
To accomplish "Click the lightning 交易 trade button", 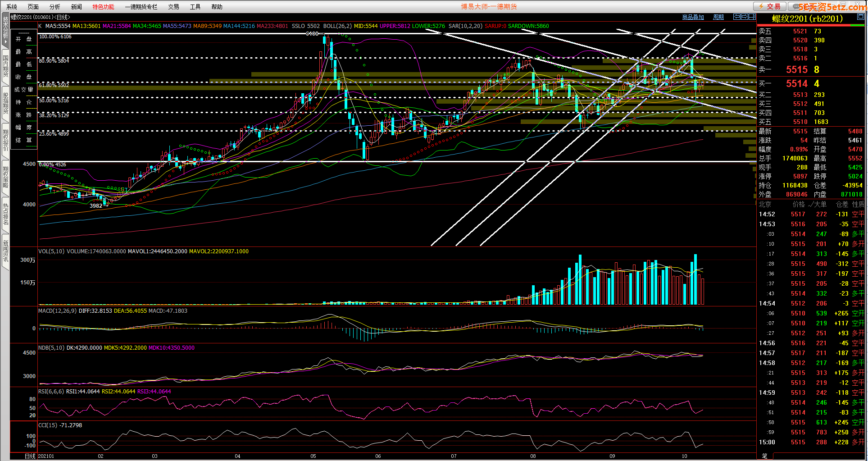I will coord(770,6).
